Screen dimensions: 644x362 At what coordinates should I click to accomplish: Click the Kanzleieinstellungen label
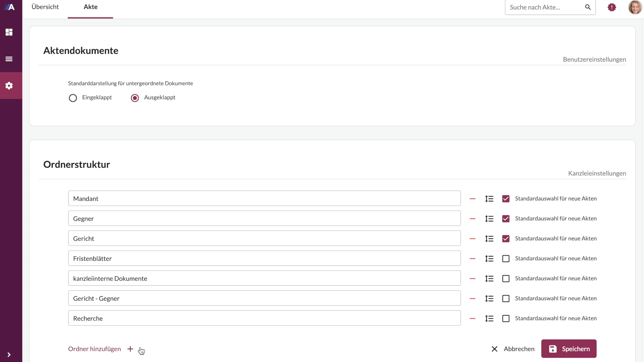point(597,173)
